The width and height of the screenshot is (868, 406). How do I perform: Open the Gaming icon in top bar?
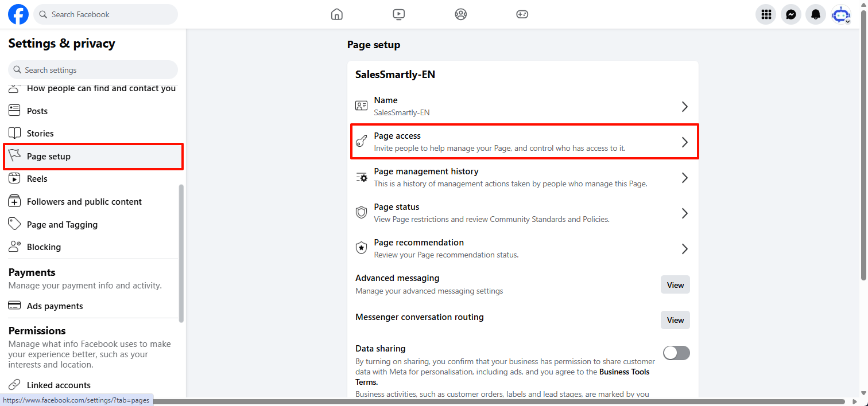point(522,14)
